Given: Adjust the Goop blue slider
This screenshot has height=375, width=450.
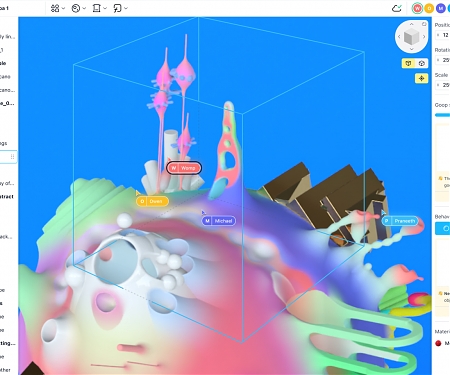Looking at the screenshot, I should [x=442, y=115].
